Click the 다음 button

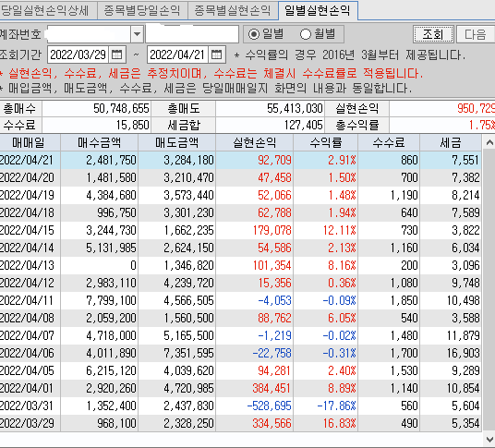pyautogui.click(x=475, y=34)
